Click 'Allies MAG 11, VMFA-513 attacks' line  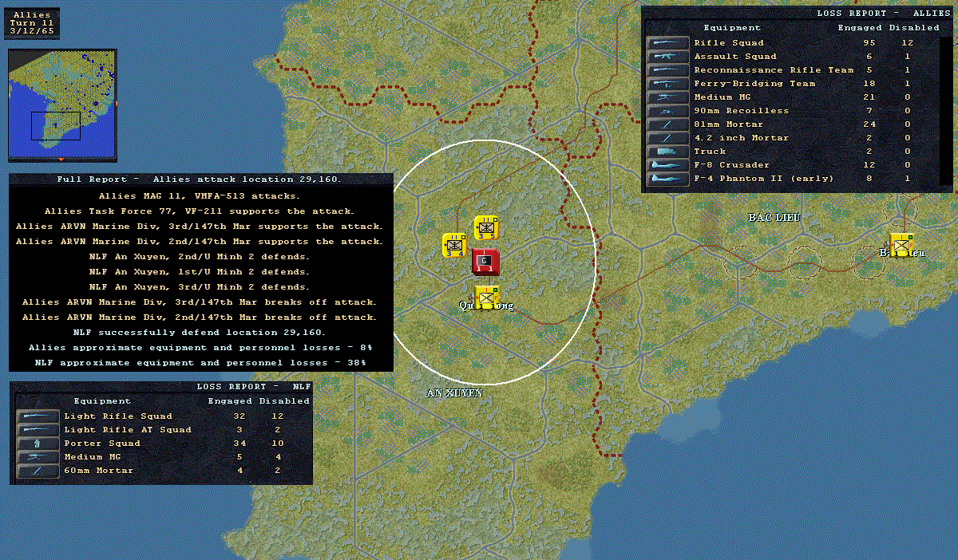[200, 195]
